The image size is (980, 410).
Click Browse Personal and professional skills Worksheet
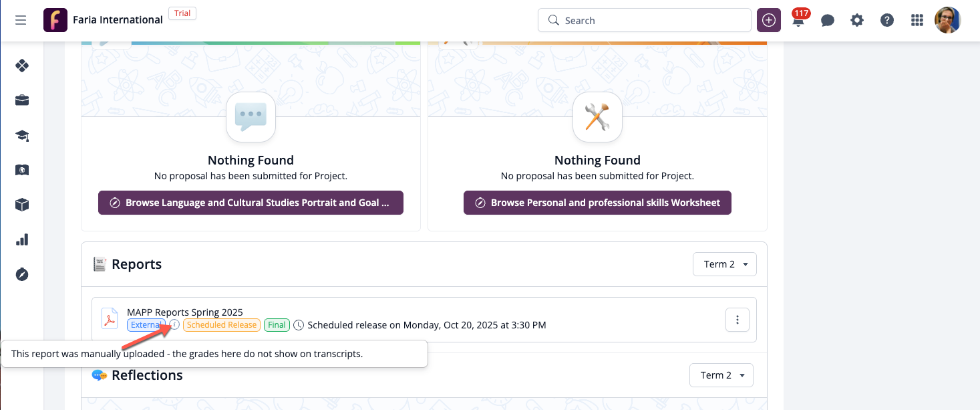597,203
